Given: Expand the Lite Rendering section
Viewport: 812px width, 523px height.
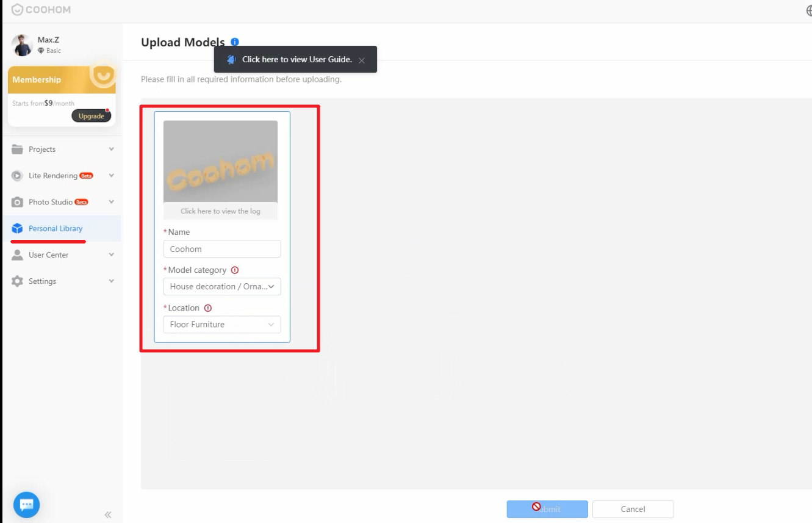Looking at the screenshot, I should click(111, 176).
